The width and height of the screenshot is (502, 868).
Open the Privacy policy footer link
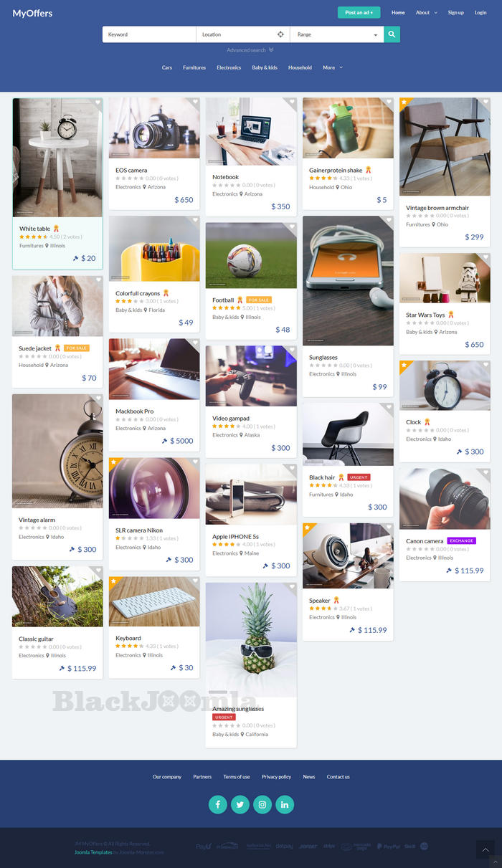(x=276, y=777)
